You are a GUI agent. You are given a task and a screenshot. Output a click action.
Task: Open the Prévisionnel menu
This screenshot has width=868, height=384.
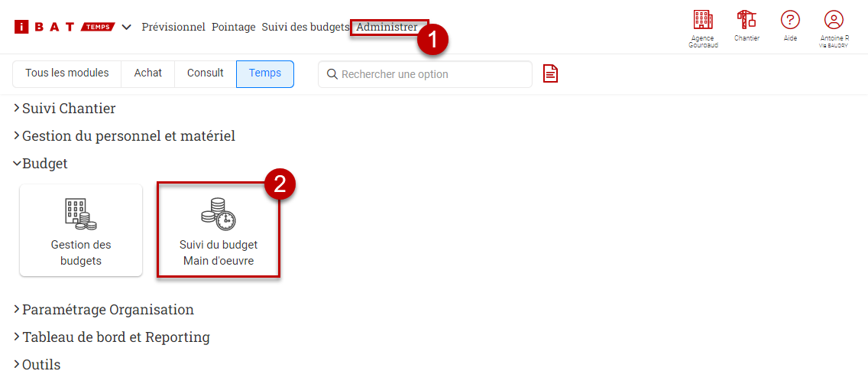pos(173,27)
